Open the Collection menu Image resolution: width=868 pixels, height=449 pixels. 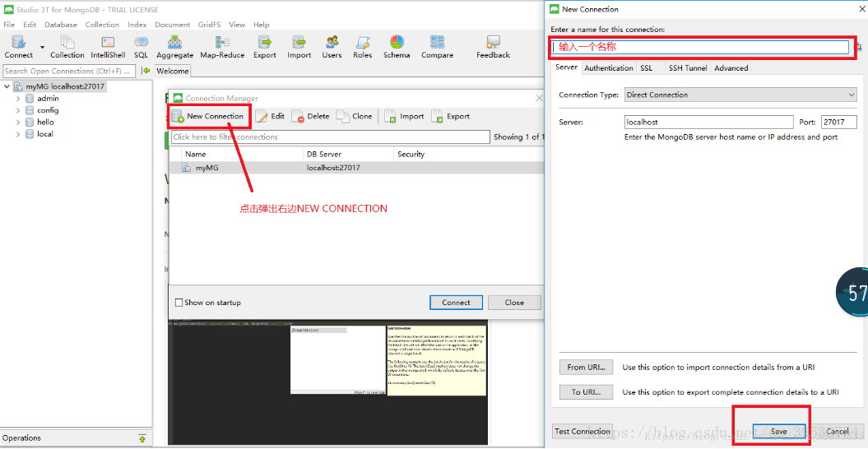102,25
